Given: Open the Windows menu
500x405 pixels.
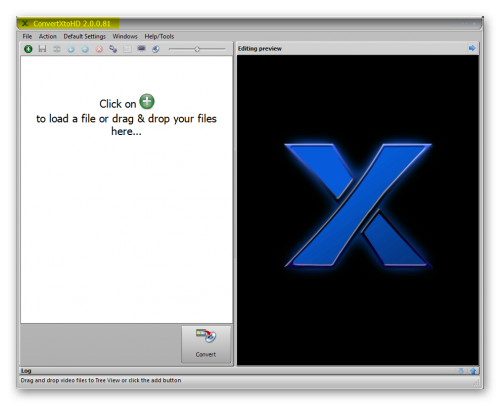Looking at the screenshot, I should 125,36.
